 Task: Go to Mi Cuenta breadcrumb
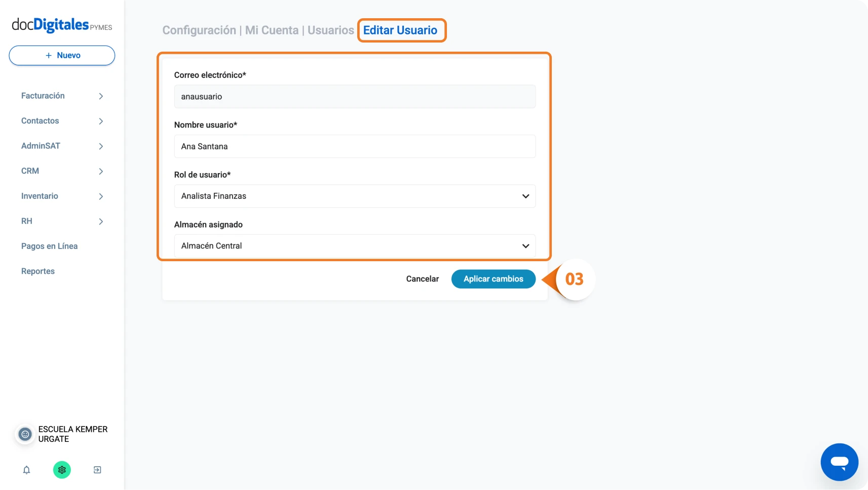272,30
